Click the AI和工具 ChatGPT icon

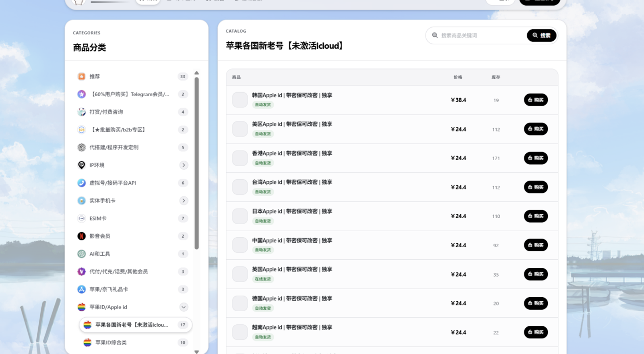point(81,254)
